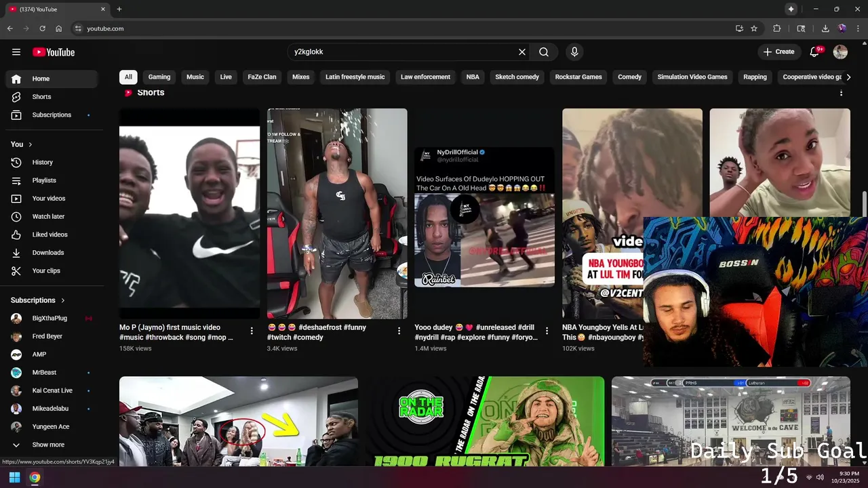Open the YouTube hamburger guide menu

coord(16,52)
